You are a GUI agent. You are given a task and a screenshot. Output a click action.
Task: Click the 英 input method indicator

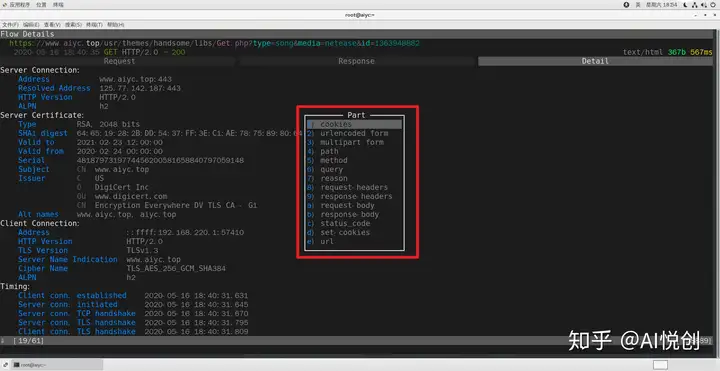click(638, 5)
